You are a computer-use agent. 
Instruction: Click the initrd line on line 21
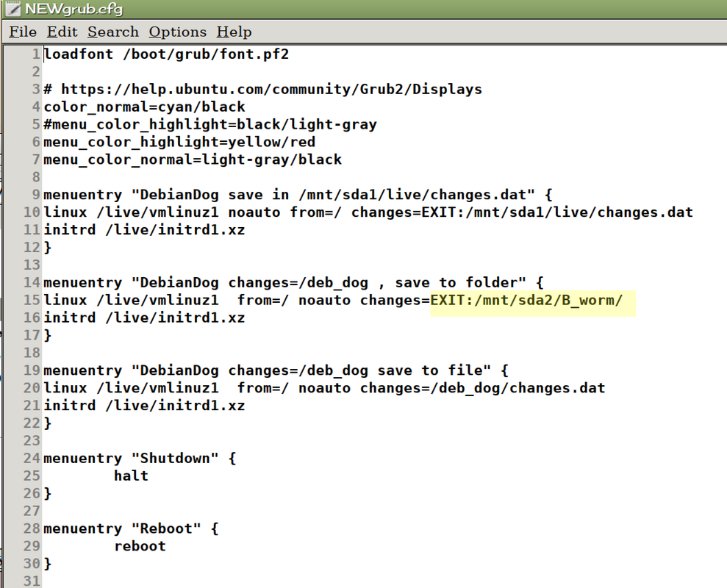(x=144, y=406)
